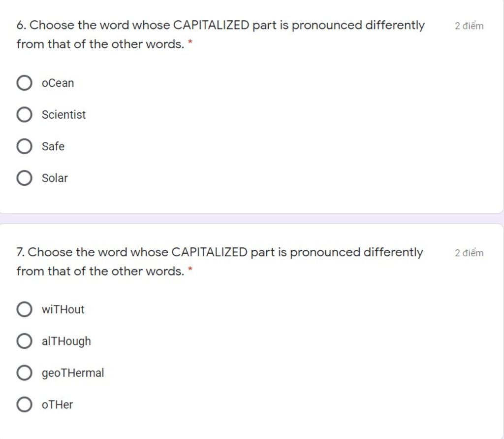Click the "2 điểm" label on question 6

469,26
